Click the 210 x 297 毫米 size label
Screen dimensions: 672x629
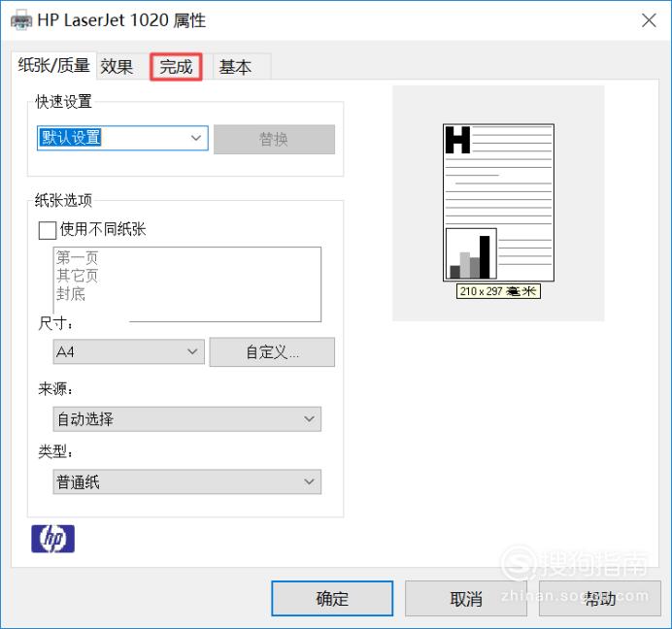coord(498,291)
